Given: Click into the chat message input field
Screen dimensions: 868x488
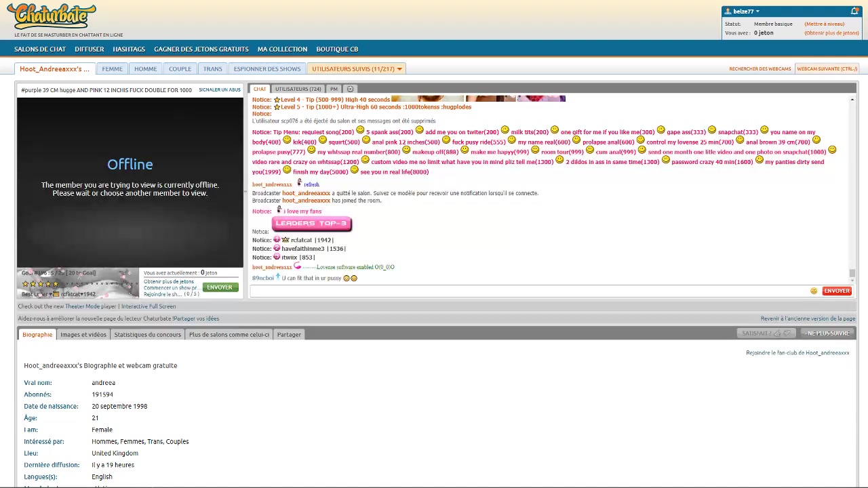Looking at the screenshot, I should click(x=529, y=291).
